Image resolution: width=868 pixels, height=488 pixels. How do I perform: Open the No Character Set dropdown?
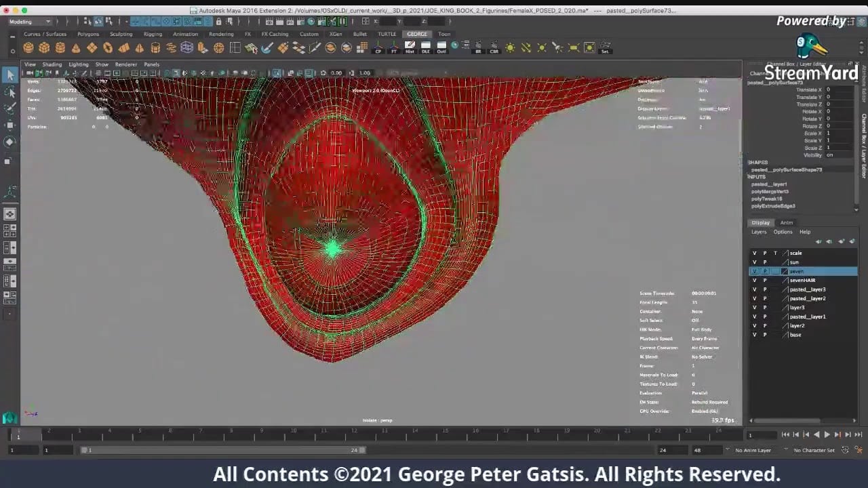point(814,450)
